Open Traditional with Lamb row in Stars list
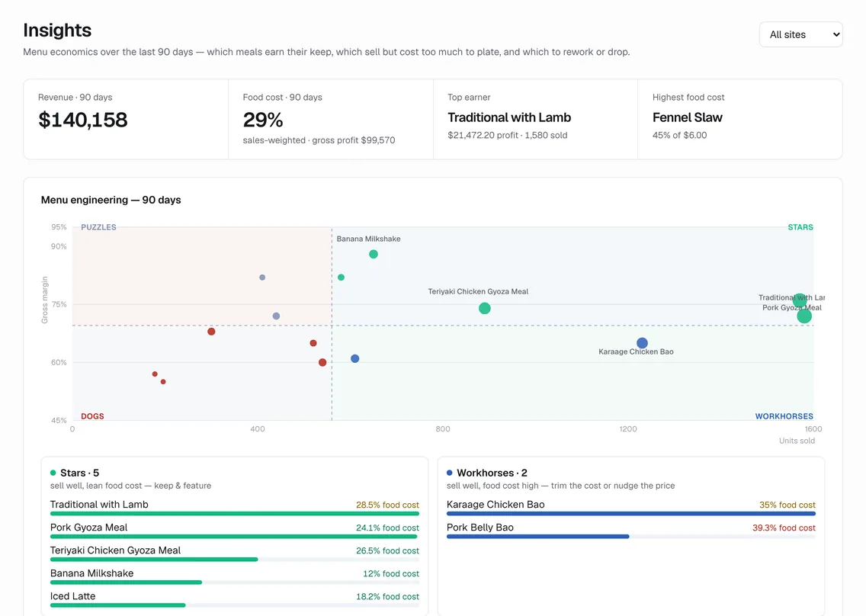Image resolution: width=866 pixels, height=616 pixels. pos(234,508)
